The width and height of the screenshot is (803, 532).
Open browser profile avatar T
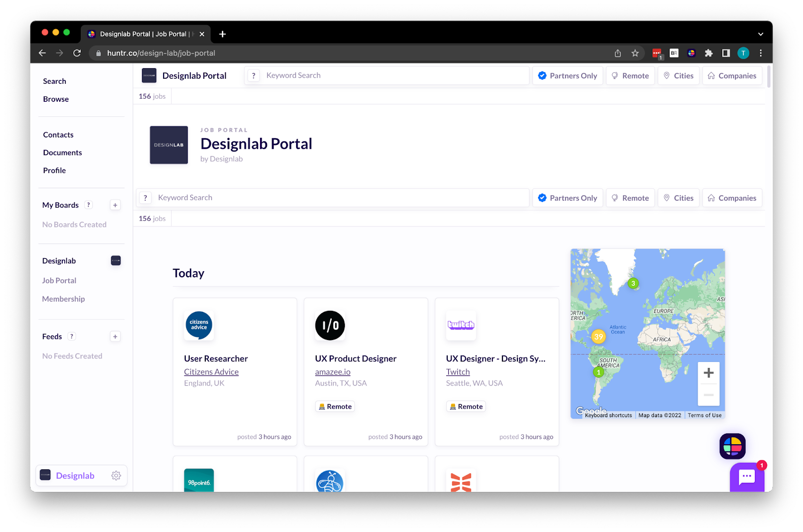point(743,53)
